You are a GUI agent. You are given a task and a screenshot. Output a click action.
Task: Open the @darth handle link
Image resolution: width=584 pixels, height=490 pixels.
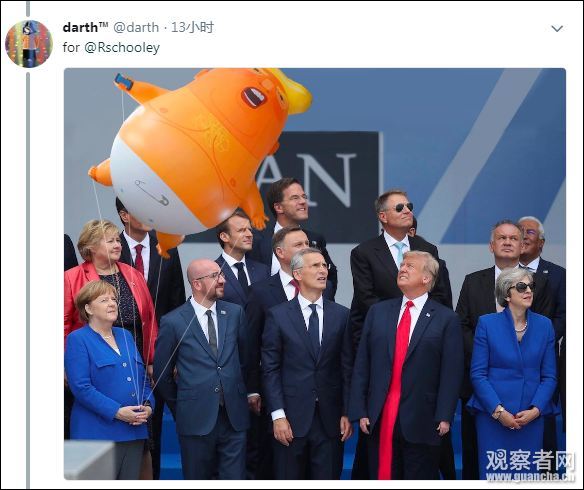click(136, 27)
